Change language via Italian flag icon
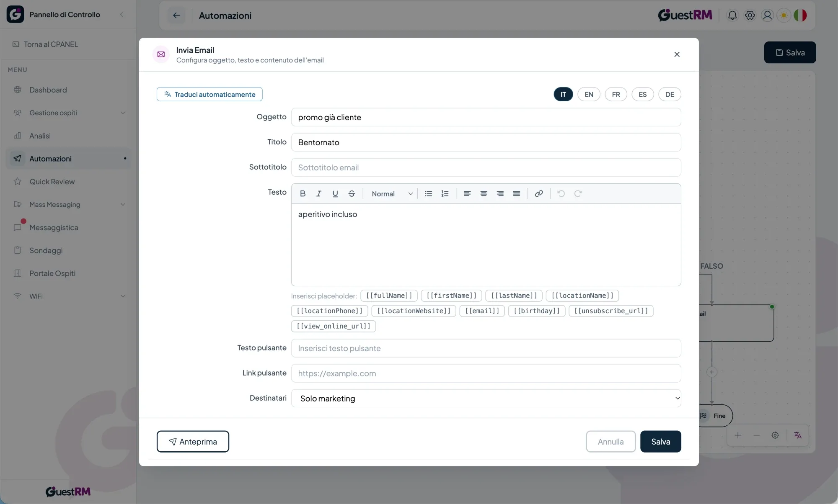838x504 pixels. (800, 15)
